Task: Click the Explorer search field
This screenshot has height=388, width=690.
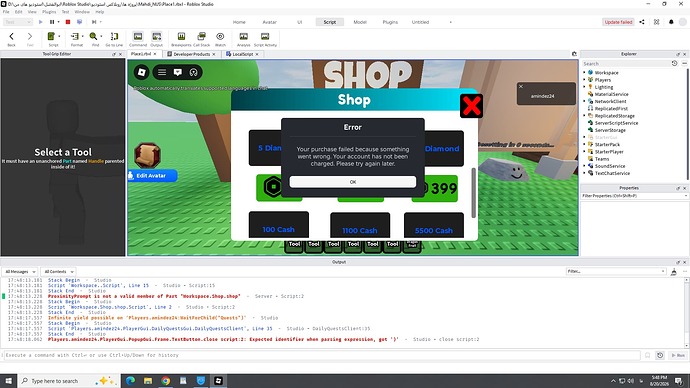Action: pos(625,63)
